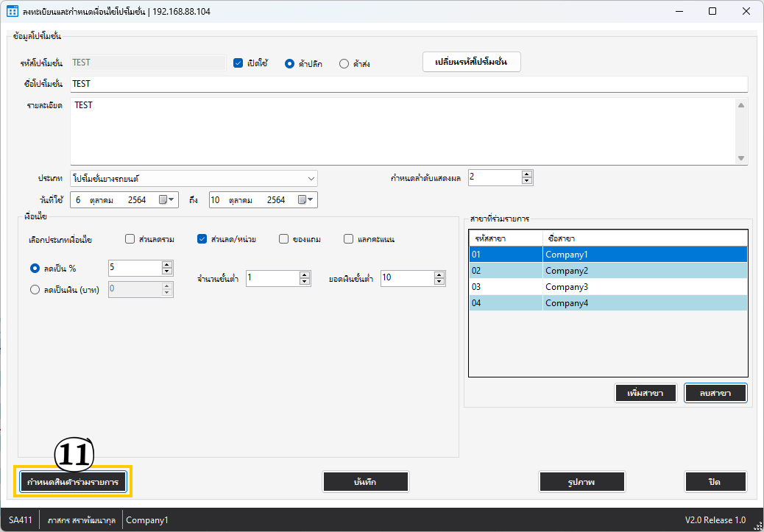
Task: Select the ค้าส่ง radio button
Action: (x=344, y=63)
